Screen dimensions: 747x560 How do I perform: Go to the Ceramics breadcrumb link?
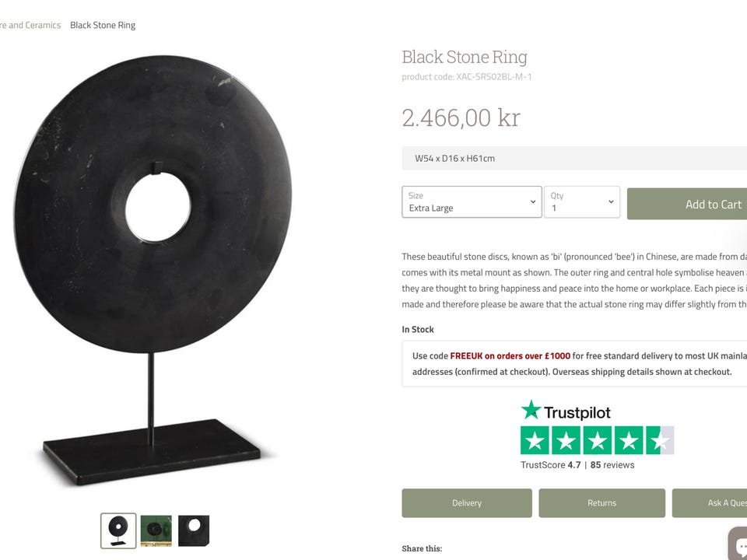pos(31,25)
